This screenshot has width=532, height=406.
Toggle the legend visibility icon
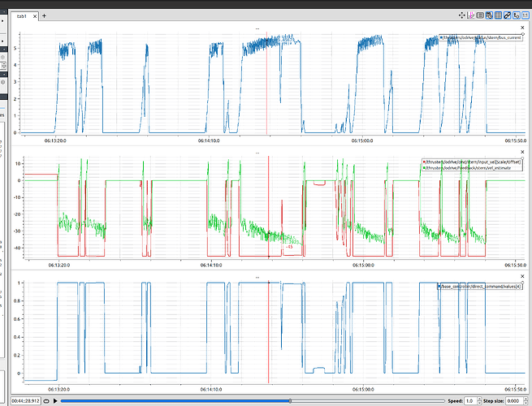pos(480,15)
